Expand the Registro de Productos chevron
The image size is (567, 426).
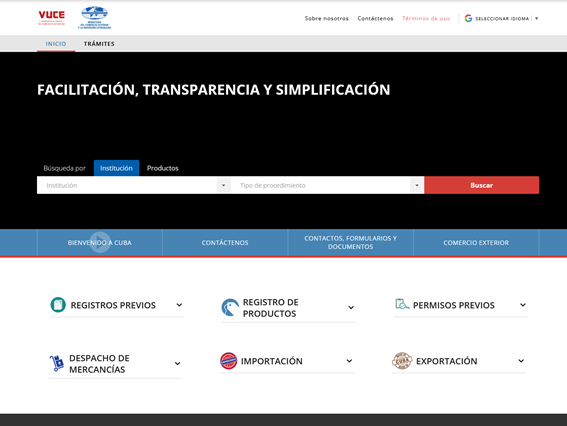coord(351,307)
